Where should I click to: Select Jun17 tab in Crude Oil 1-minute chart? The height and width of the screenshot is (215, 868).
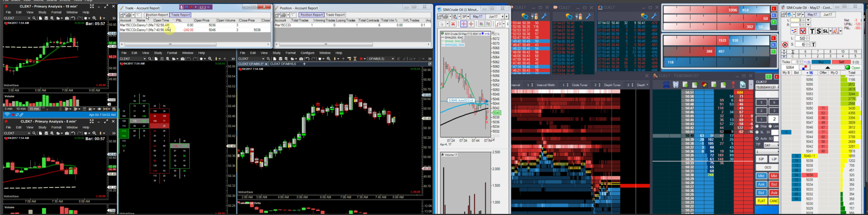click(x=493, y=17)
